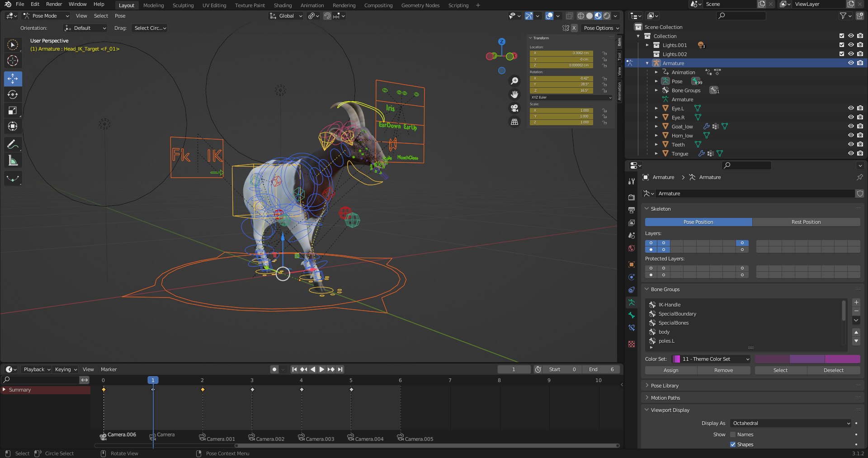Open Output properties tab icon
868x458 pixels.
coord(632,210)
